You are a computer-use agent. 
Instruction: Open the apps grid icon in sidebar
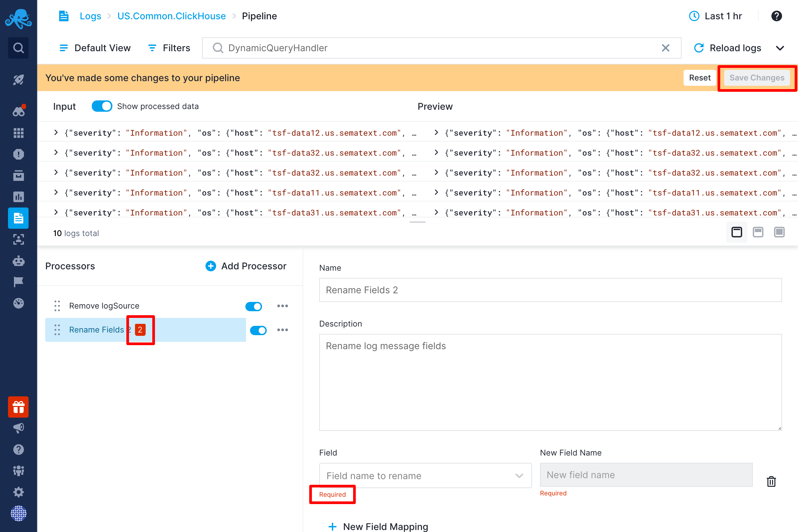[x=18, y=133]
